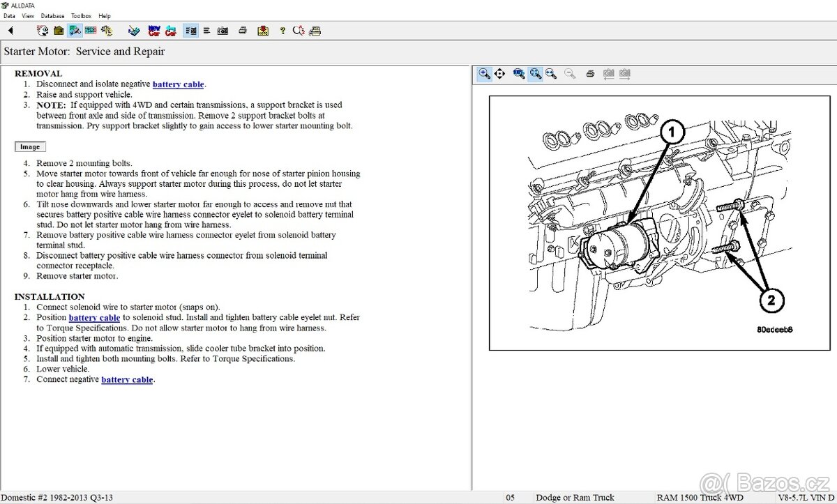Select the pan tool above the diagram
Image resolution: width=837 pixels, height=504 pixels.
500,73
